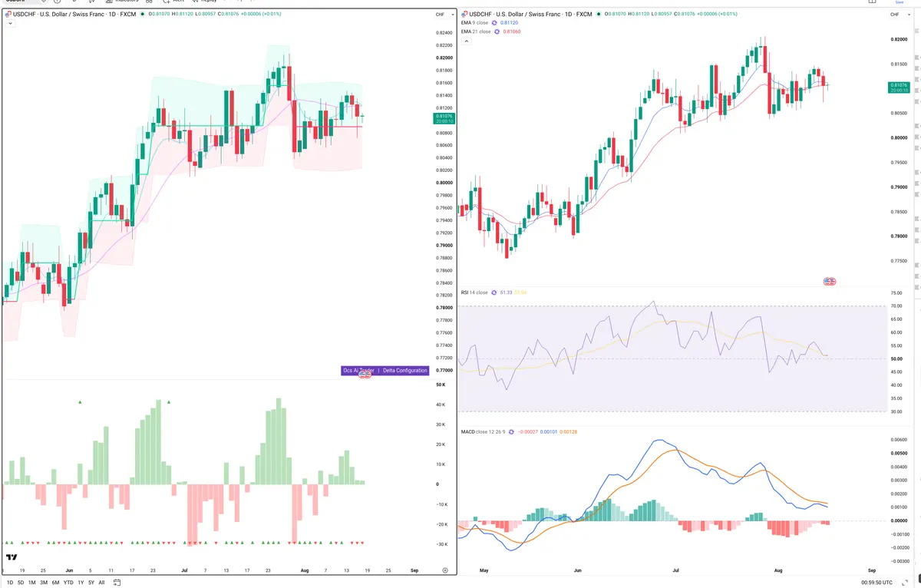Open EMA 21 indicator settings icon
Image resolution: width=921 pixels, height=588 pixels.
[497, 31]
